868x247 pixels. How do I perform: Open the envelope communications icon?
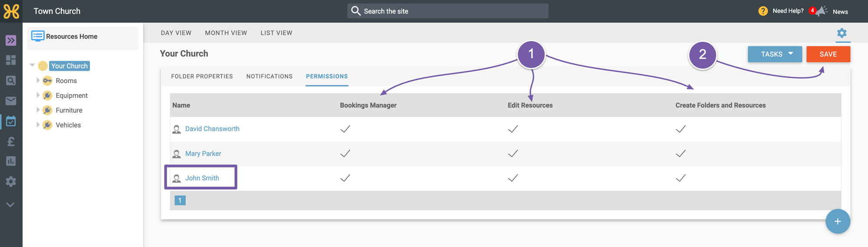click(x=11, y=101)
